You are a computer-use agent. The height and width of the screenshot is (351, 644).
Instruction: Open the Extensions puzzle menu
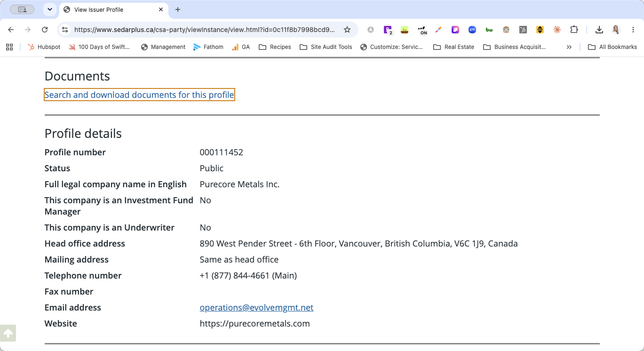574,30
